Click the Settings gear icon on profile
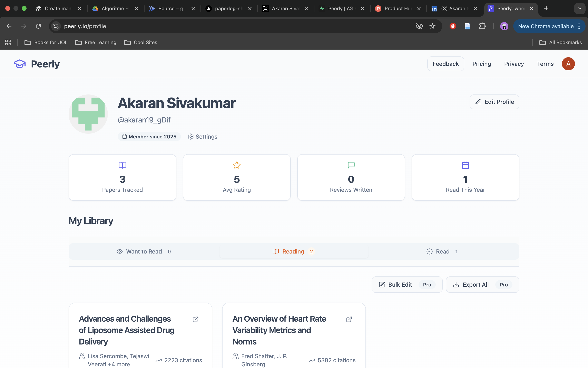This screenshot has width=588, height=368. (x=191, y=137)
